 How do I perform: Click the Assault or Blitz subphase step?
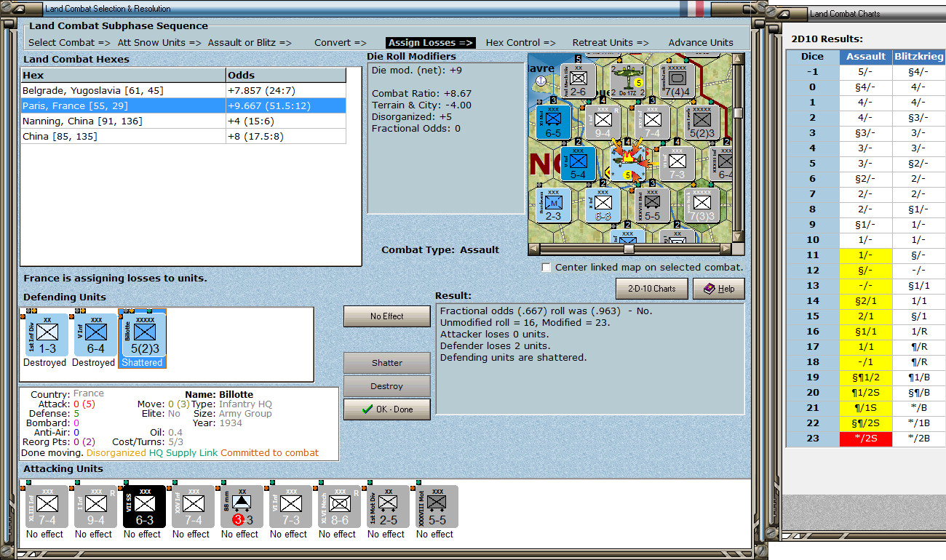(250, 43)
